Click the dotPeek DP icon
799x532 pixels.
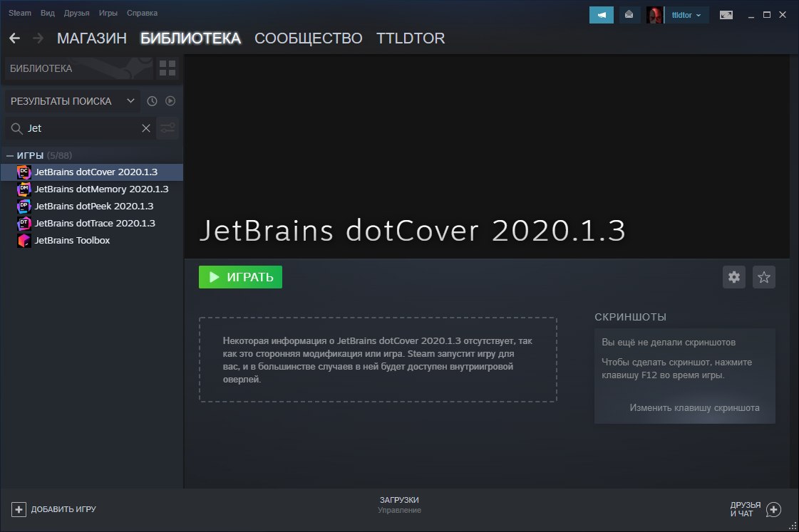(x=24, y=207)
